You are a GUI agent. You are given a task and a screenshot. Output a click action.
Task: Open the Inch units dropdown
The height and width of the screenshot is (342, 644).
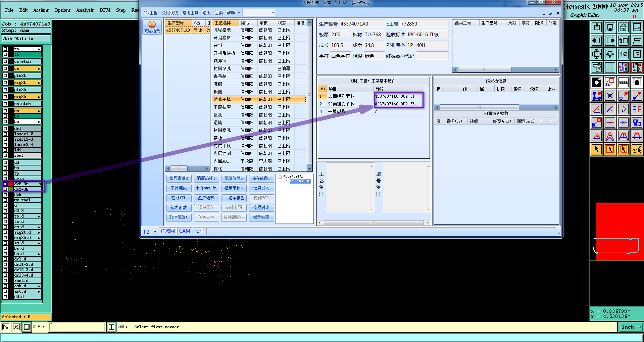(x=631, y=327)
